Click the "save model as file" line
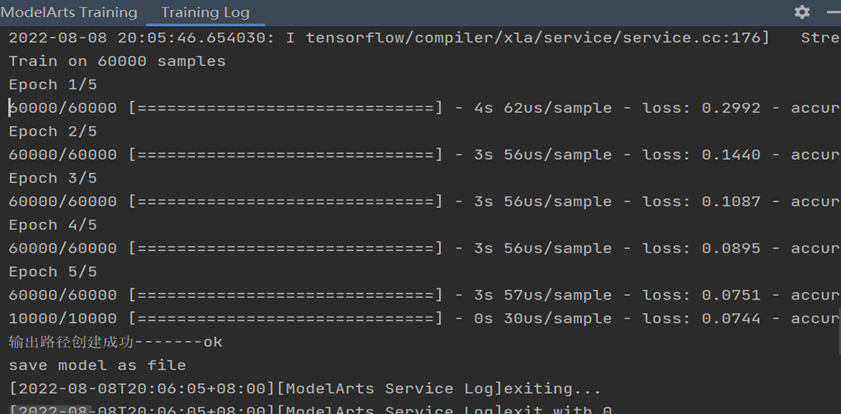Screen dimensions: 841x414 point(97,365)
